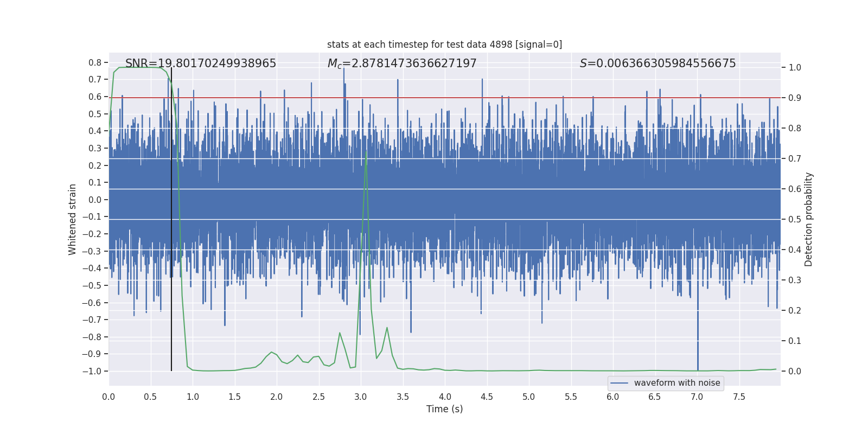Screen dimensions: 868x434
Task: Click the 4.0 tick on time axis
Action: click(445, 397)
